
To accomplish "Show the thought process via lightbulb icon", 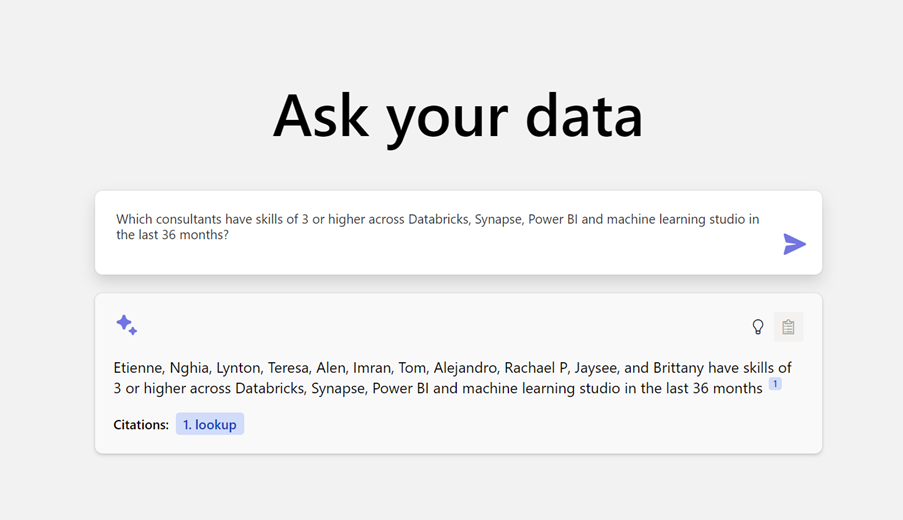I will [x=758, y=327].
